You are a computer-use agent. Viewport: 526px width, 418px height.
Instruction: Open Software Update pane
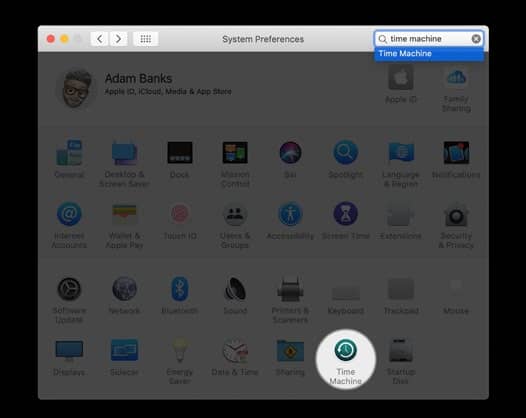[x=69, y=300]
